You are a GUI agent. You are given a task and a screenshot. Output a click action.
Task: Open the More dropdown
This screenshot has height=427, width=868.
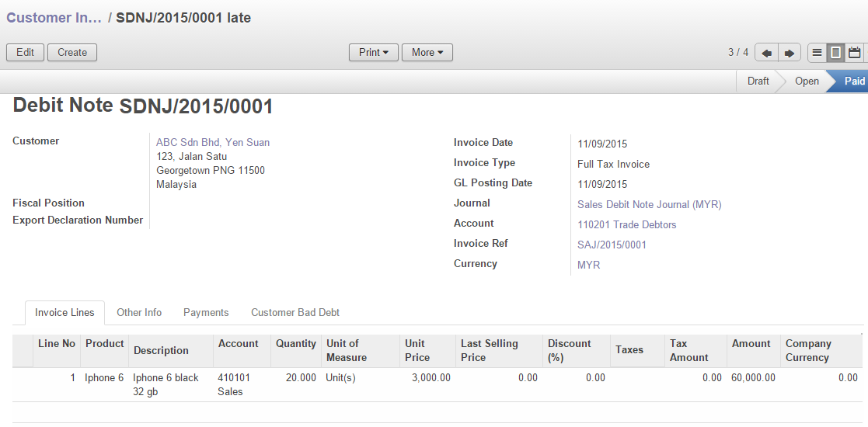point(427,53)
